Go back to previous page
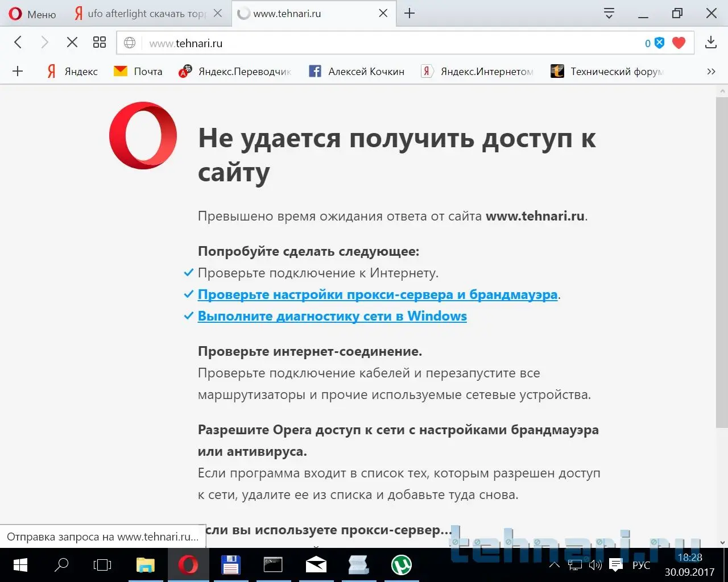The width and height of the screenshot is (728, 582). 18,42
